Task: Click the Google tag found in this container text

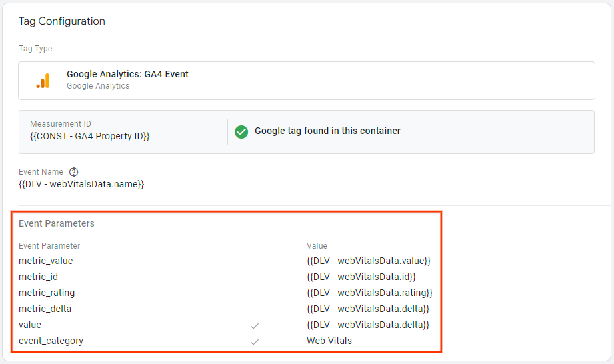Action: [x=327, y=131]
